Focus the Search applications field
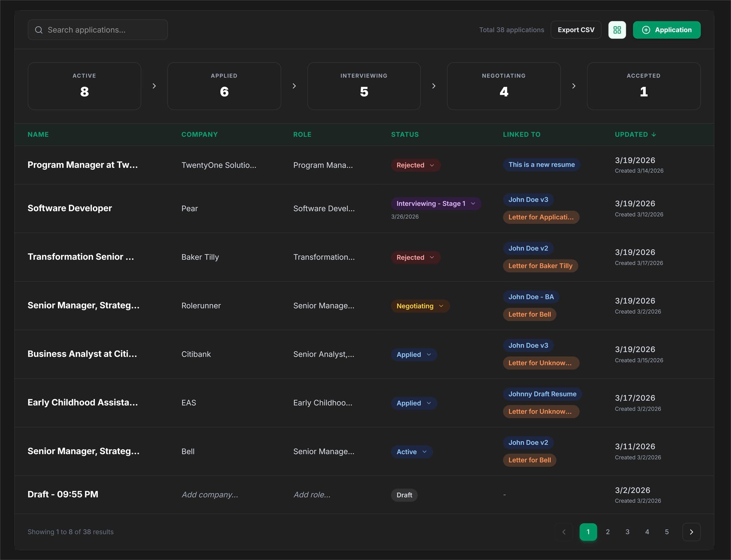 coord(98,30)
